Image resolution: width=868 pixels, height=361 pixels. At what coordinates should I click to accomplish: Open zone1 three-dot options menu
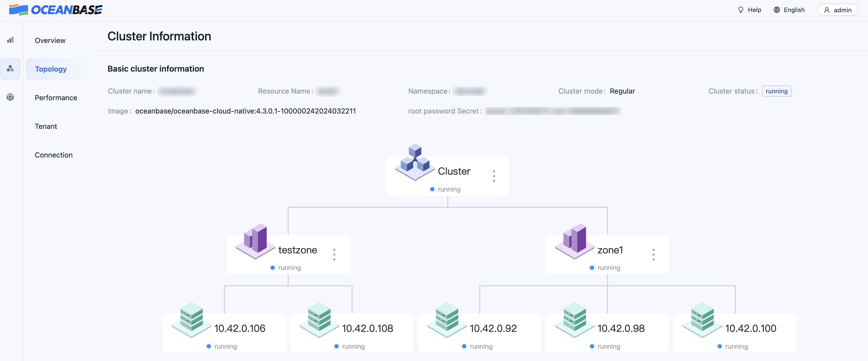(x=653, y=255)
